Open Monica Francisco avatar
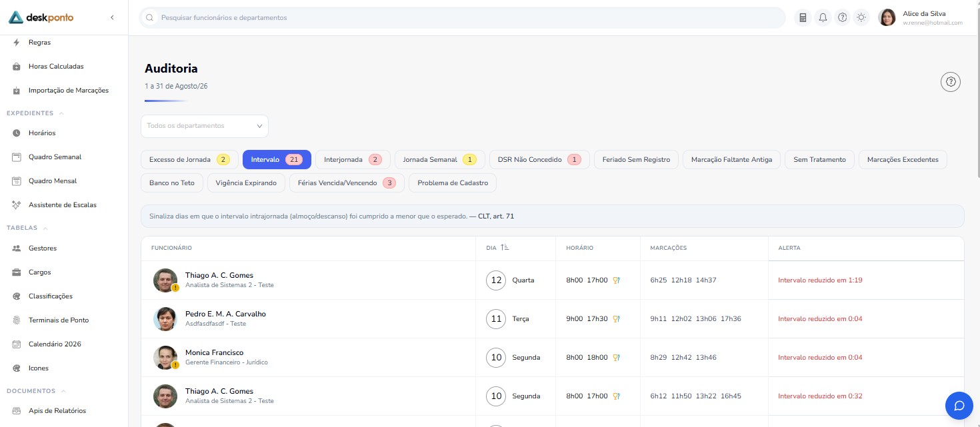The height and width of the screenshot is (427, 980). tap(165, 358)
